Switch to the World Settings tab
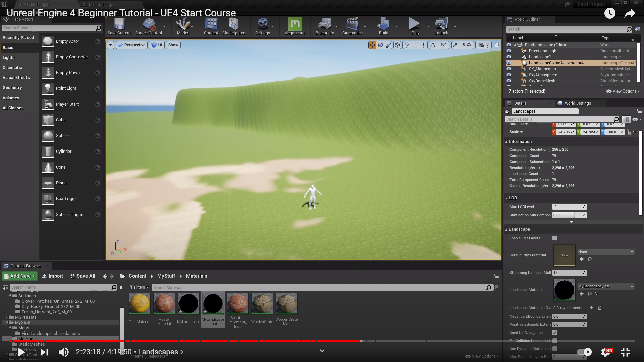Viewport: 644px width, 362px height. [577, 103]
